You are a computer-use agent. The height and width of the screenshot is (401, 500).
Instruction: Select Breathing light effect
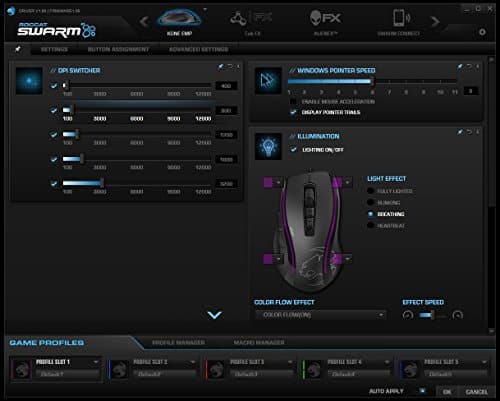[x=370, y=214]
